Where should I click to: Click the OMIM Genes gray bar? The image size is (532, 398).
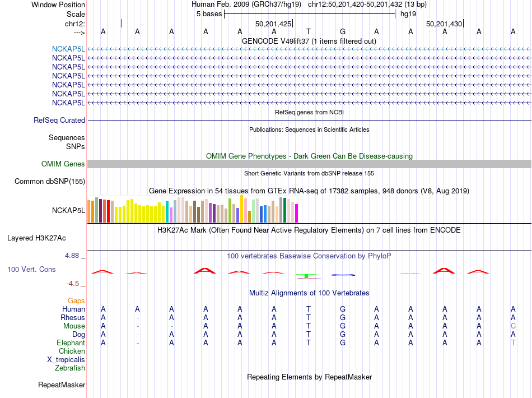point(309,164)
